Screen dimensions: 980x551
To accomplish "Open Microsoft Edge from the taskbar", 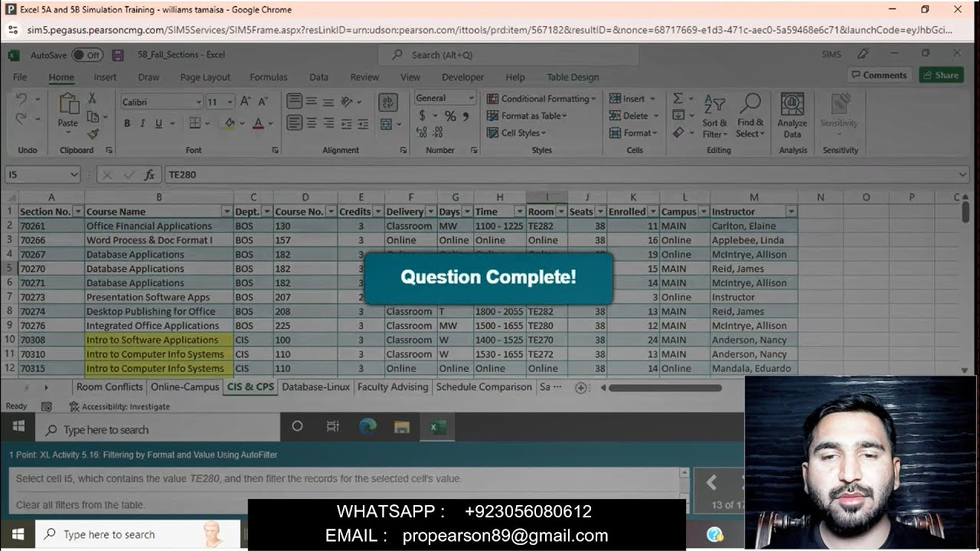I will (367, 426).
